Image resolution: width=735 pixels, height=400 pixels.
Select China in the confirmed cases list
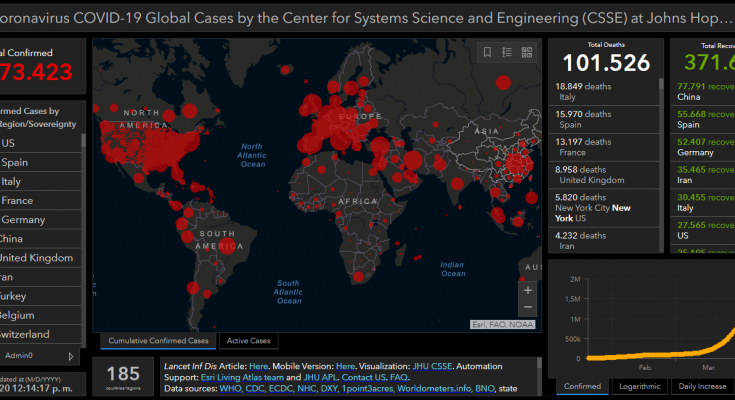coord(40,239)
